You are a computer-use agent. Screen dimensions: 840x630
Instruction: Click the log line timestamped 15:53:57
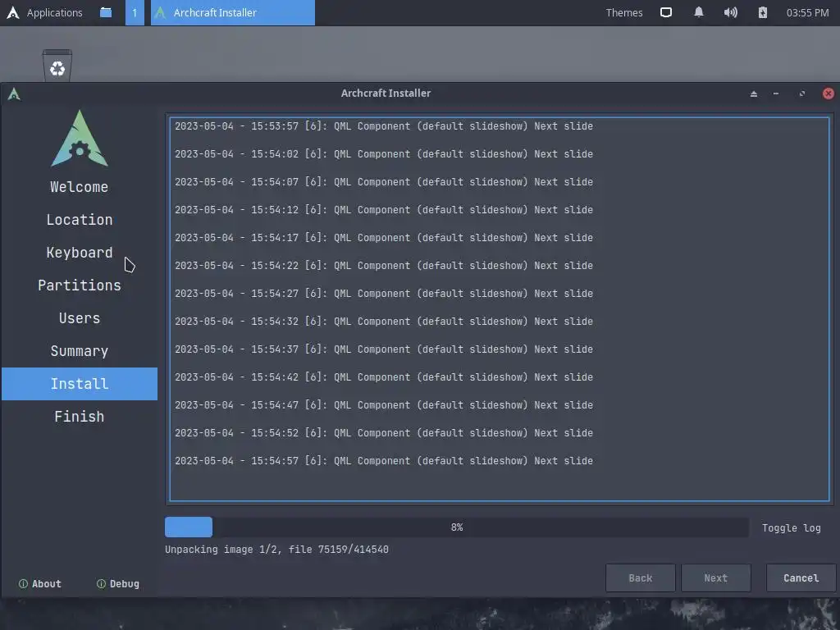coord(384,126)
